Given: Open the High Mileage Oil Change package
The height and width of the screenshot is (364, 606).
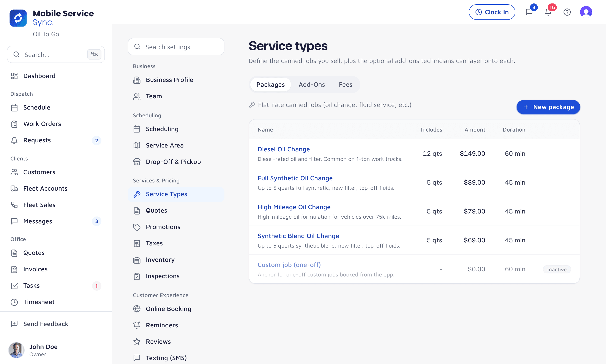Looking at the screenshot, I should tap(294, 207).
